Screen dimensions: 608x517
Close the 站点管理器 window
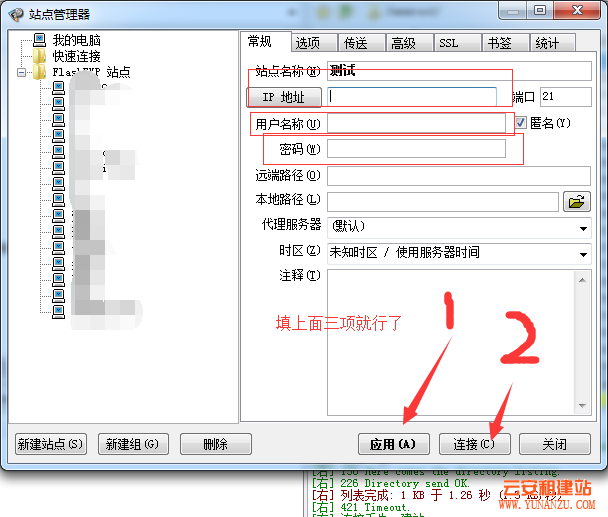578,10
